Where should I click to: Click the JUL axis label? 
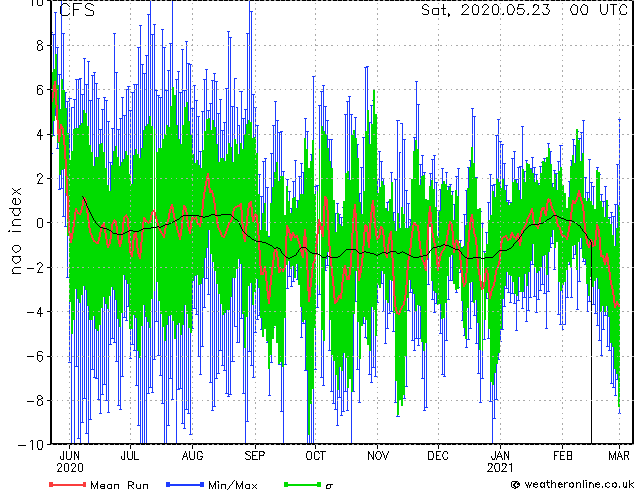(x=130, y=456)
